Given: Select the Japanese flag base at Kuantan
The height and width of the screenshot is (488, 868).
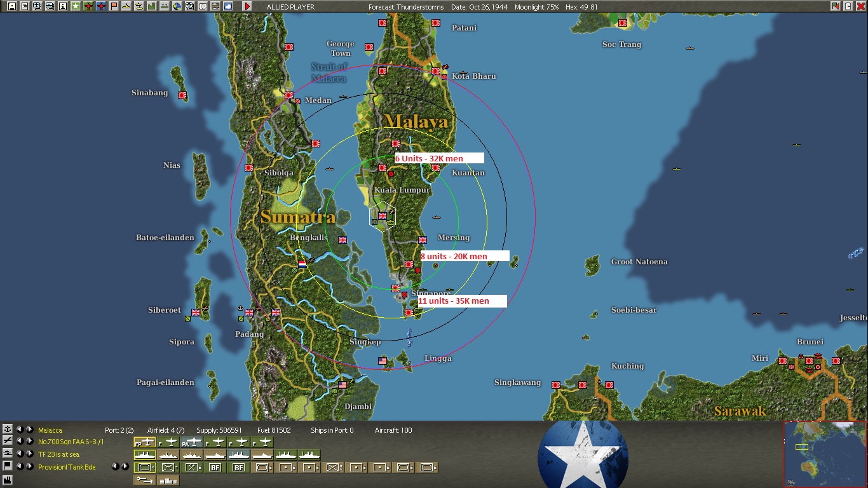Looking at the screenshot, I should pos(437,168).
